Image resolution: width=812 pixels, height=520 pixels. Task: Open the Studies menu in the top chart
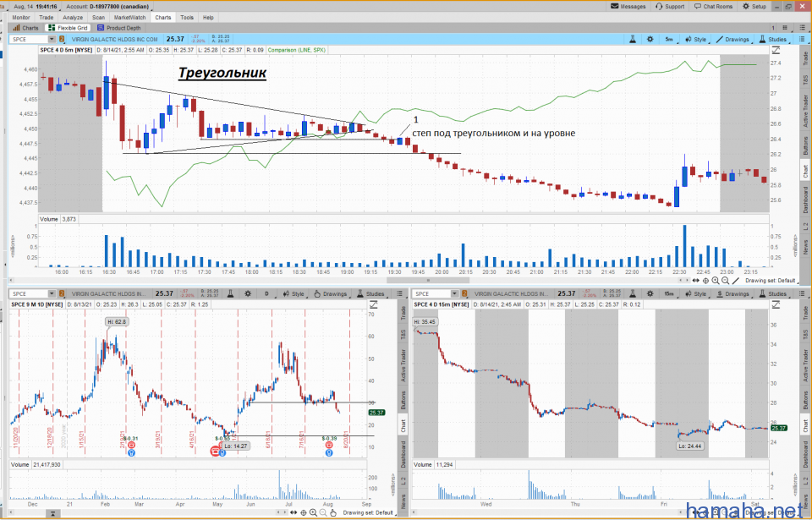772,40
